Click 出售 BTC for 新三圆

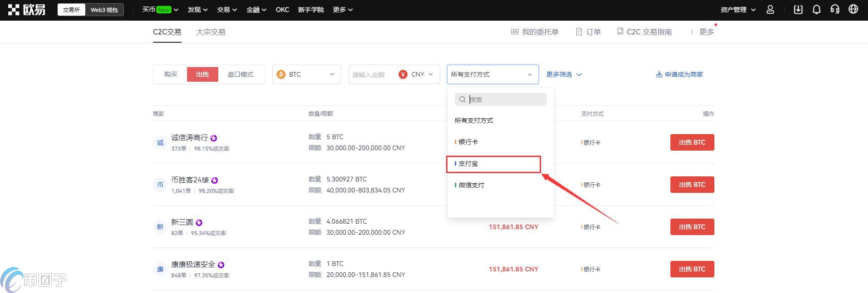tap(692, 227)
